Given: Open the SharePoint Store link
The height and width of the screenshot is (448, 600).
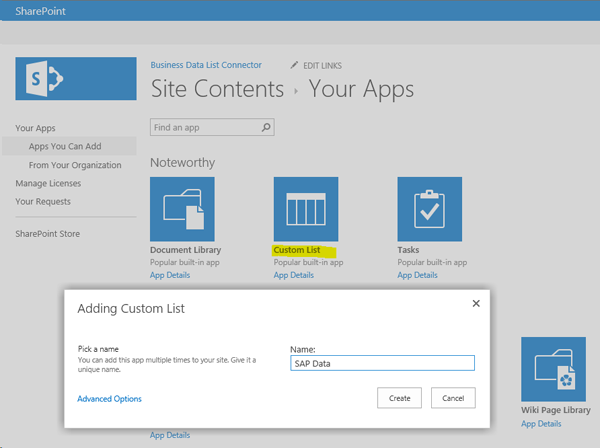Looking at the screenshot, I should pyautogui.click(x=47, y=234).
